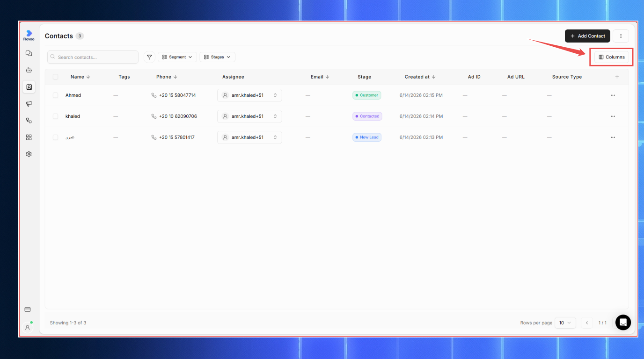
Task: Open the bot automation sidebar icon
Action: point(29,70)
